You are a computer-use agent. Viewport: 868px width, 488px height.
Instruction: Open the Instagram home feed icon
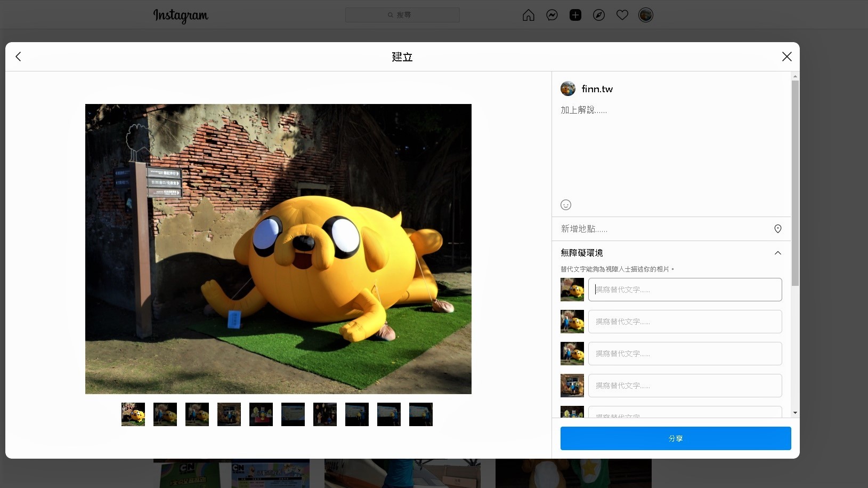[x=528, y=15]
